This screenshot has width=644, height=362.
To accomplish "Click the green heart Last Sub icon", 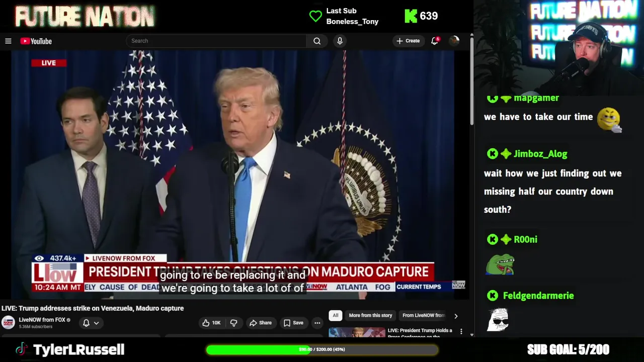I will [315, 16].
